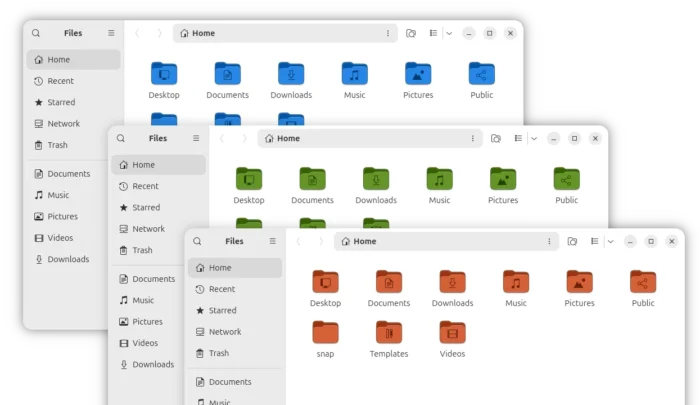Click the Home path bar in the green-folder window

point(370,138)
